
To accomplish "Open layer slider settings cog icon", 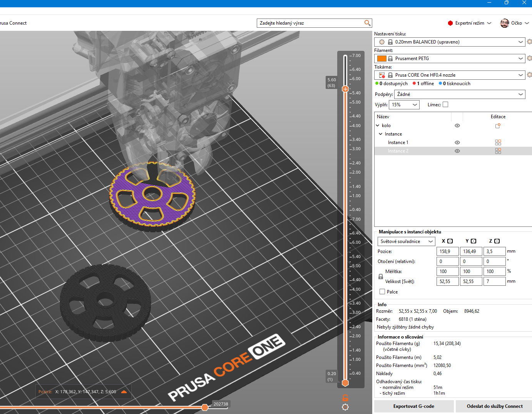I will coord(345,407).
